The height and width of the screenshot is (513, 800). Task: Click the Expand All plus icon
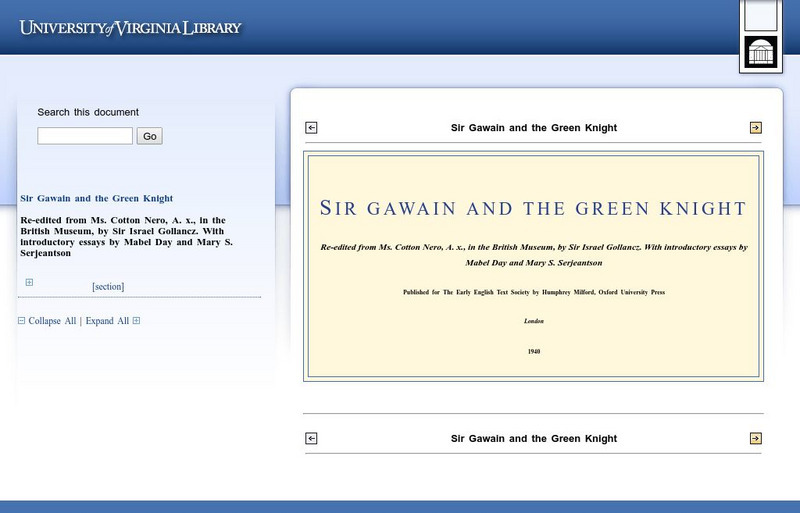pyautogui.click(x=136, y=321)
